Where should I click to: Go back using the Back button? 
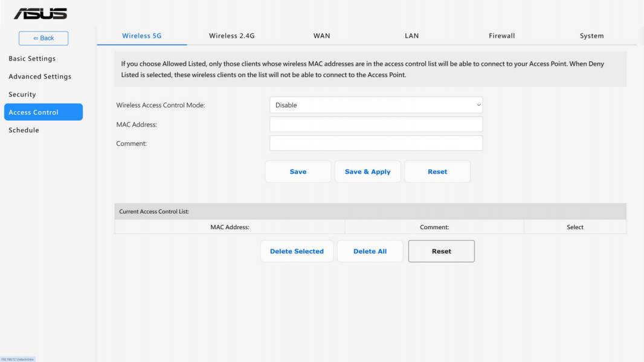click(x=43, y=38)
